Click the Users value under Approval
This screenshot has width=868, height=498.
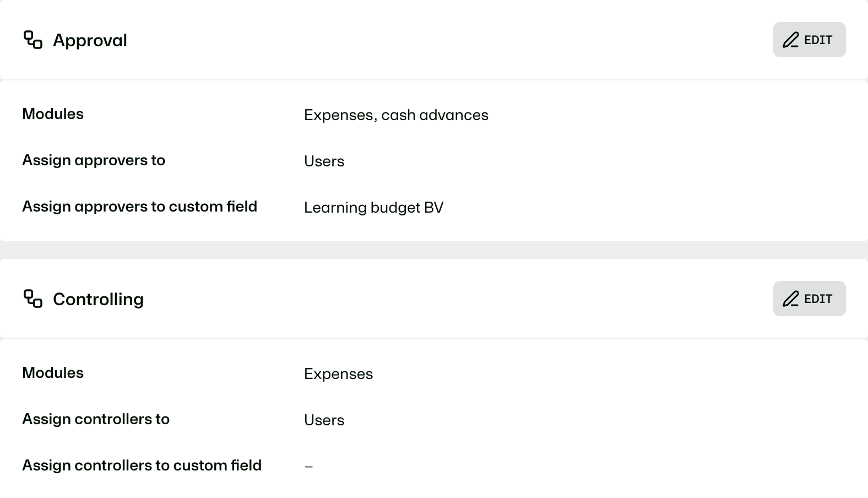tap(324, 161)
